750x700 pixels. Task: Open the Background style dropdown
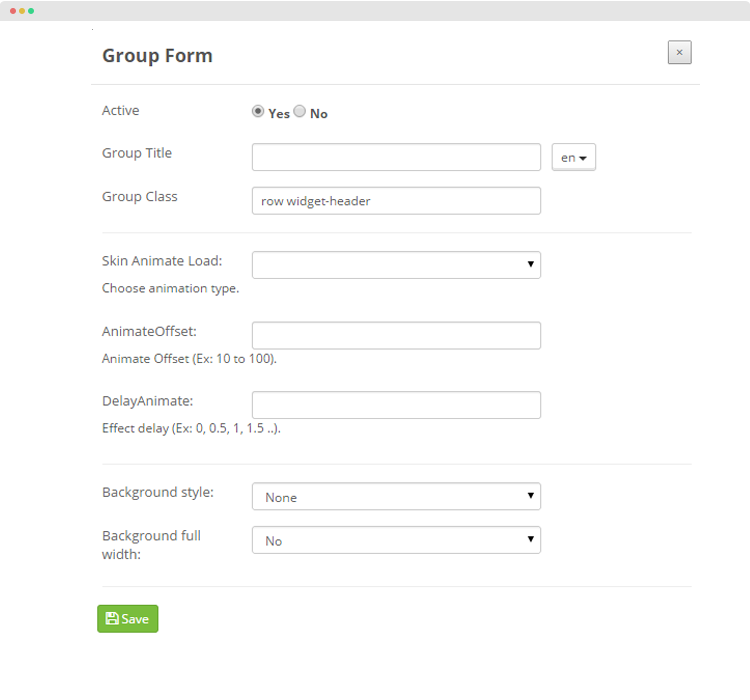396,496
